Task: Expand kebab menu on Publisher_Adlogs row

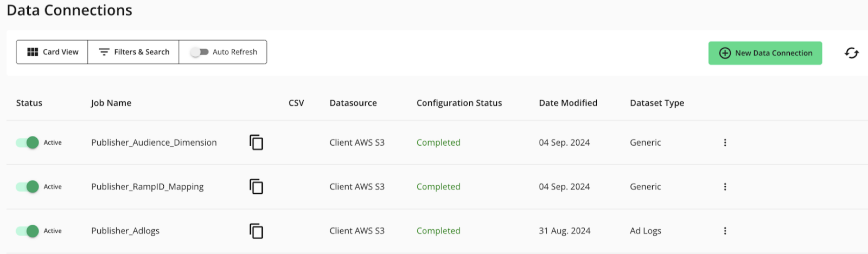Action: pos(725,231)
